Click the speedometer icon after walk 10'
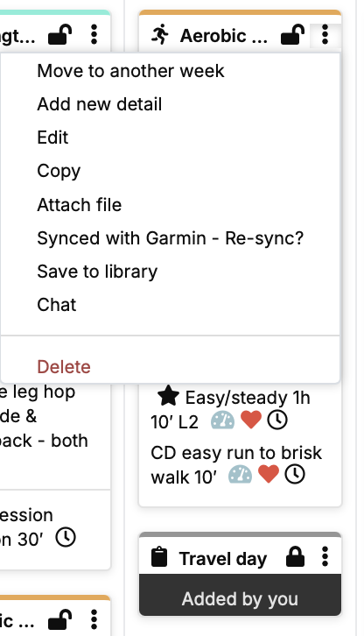 [x=240, y=475]
